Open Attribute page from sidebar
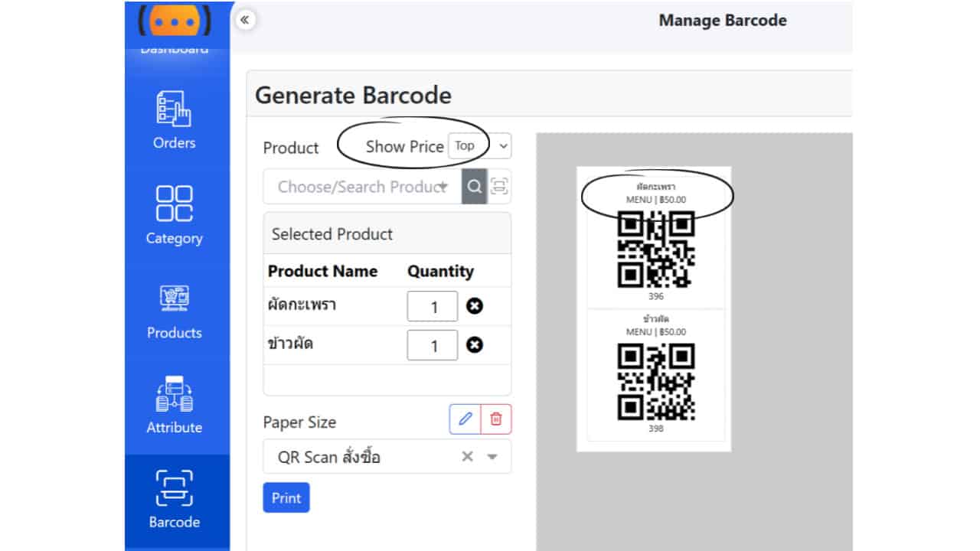The image size is (980, 551). [174, 405]
